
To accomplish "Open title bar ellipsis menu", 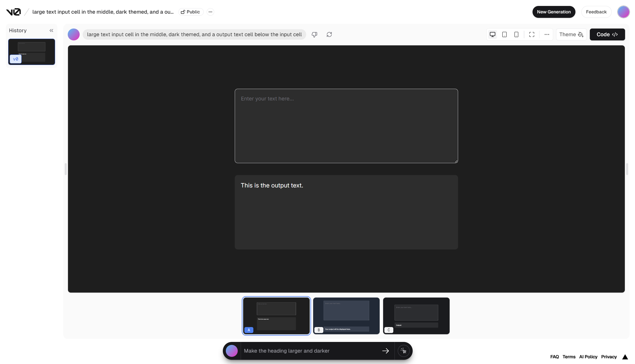I will pos(210,12).
